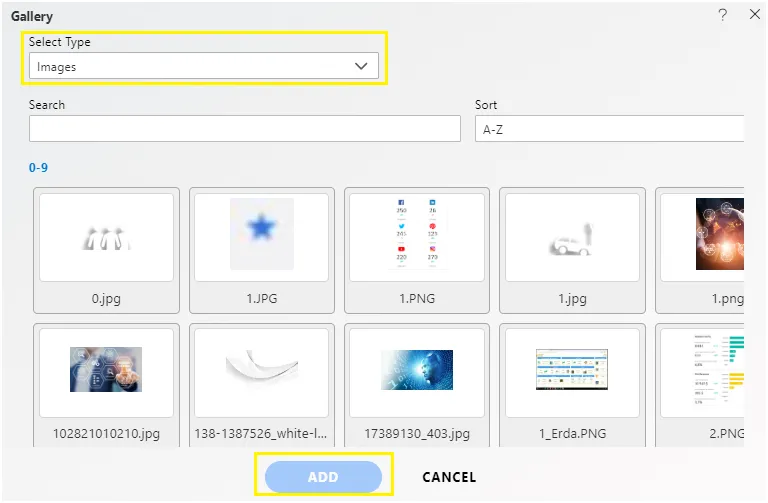Viewport: 768px width, 503px height.
Task: Click the Gallery dialog title
Action: [x=32, y=16]
